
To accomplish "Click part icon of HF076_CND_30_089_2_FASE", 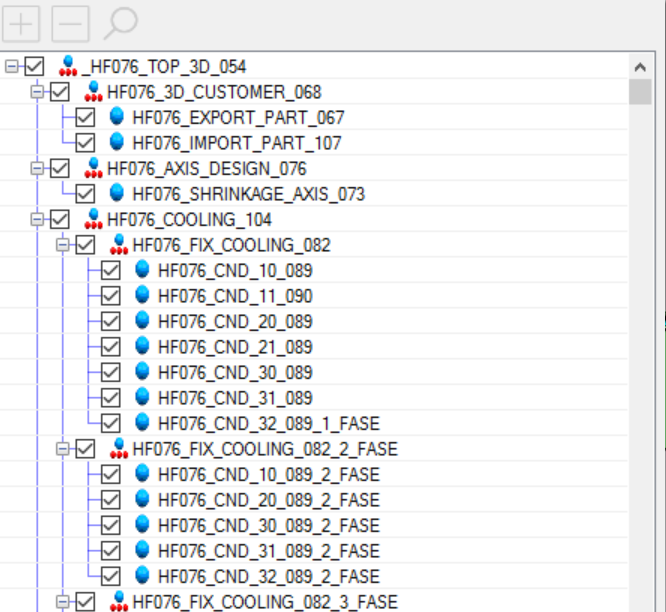I will tap(142, 524).
